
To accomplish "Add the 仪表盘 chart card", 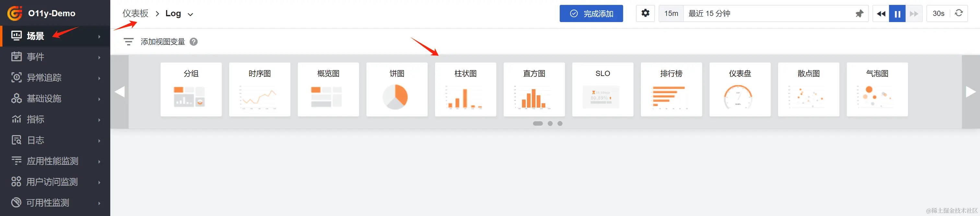I will pos(740,90).
